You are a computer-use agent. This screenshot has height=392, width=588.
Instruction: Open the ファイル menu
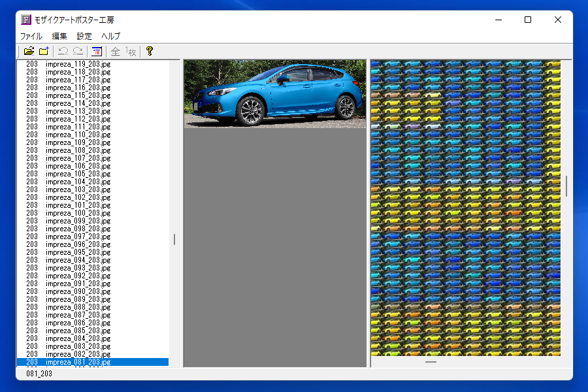point(31,37)
